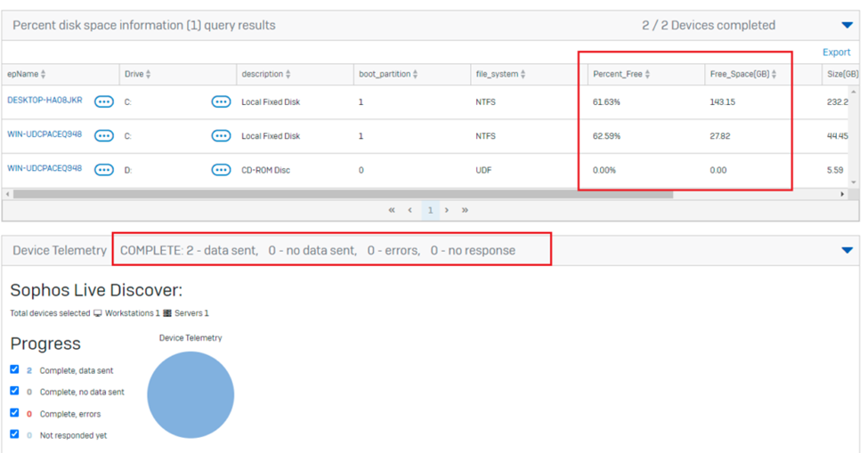Toggle Not responded yet checkbox

tap(14, 434)
